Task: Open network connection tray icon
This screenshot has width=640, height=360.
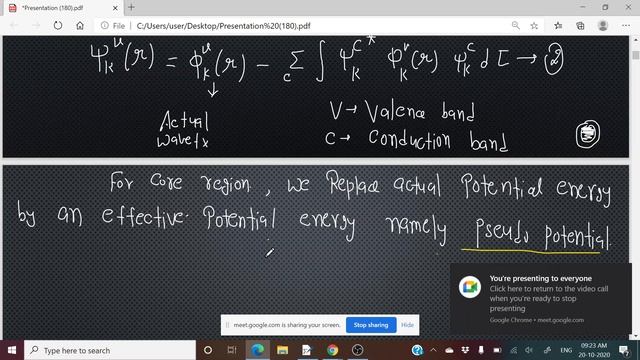Action: click(x=513, y=350)
